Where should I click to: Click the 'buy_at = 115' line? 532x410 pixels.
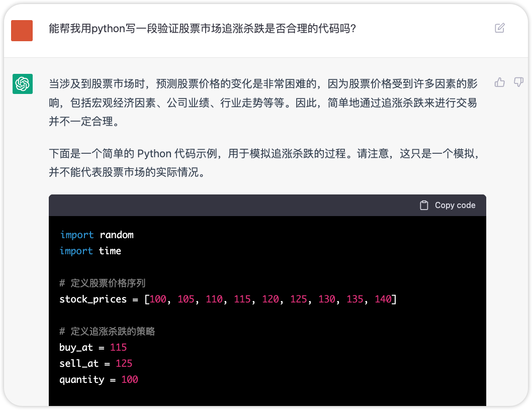(93, 347)
